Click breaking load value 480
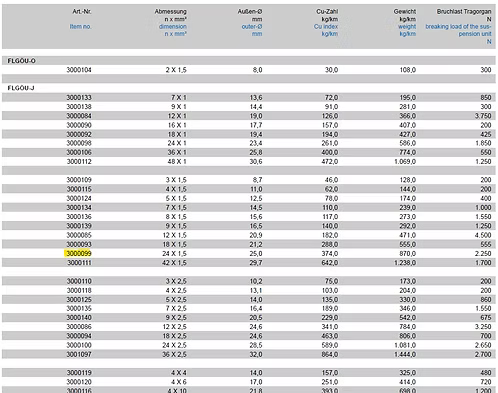 click(486, 373)
